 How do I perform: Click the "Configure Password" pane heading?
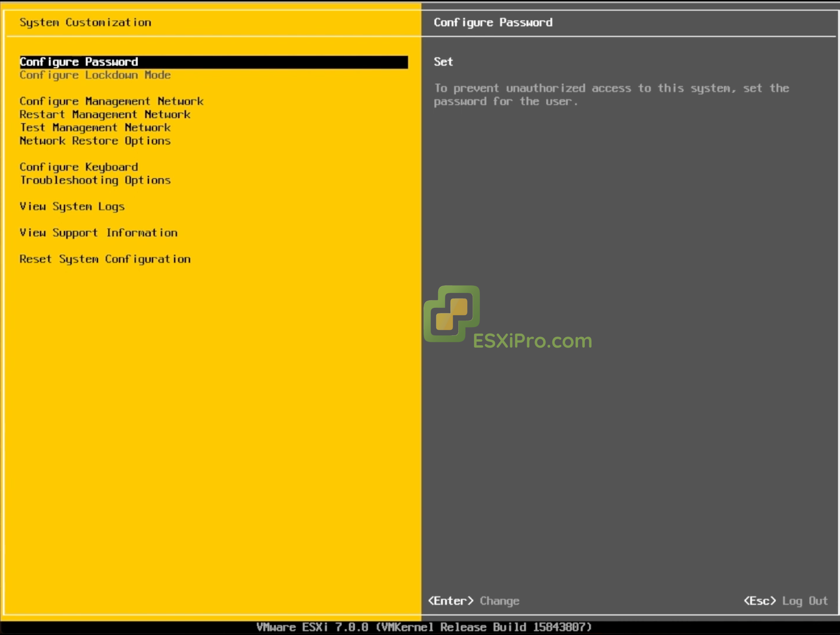click(x=493, y=22)
